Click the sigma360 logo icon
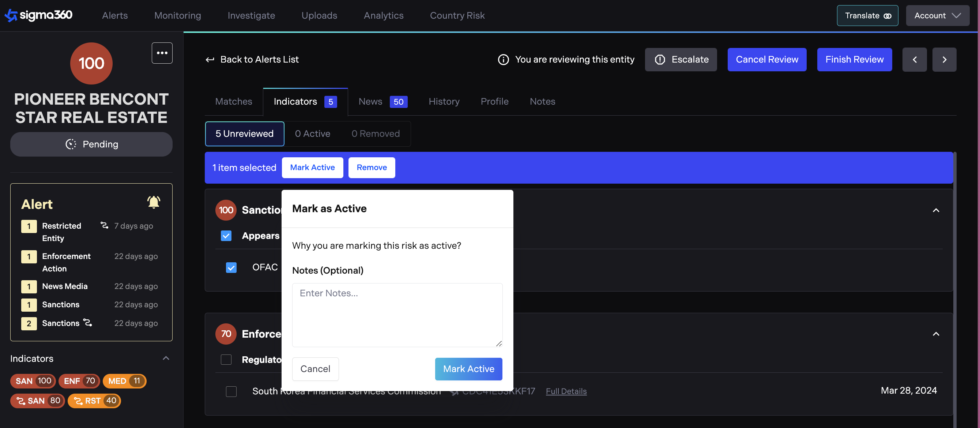Screen dimensions: 980x428 coord(11,15)
